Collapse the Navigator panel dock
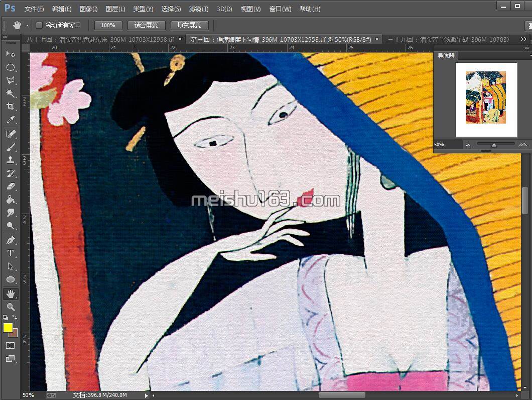532x400 pixels. [527, 48]
